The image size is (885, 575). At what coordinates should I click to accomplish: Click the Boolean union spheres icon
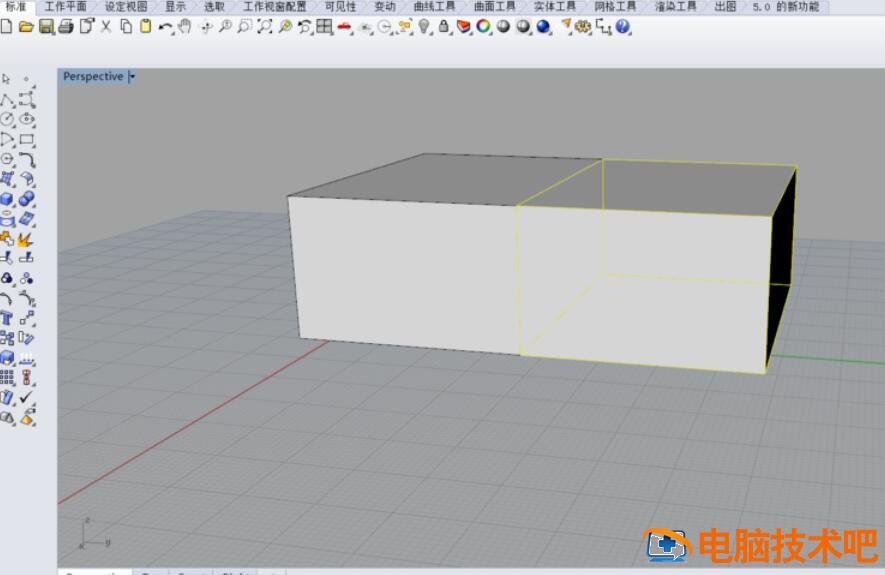(27, 199)
